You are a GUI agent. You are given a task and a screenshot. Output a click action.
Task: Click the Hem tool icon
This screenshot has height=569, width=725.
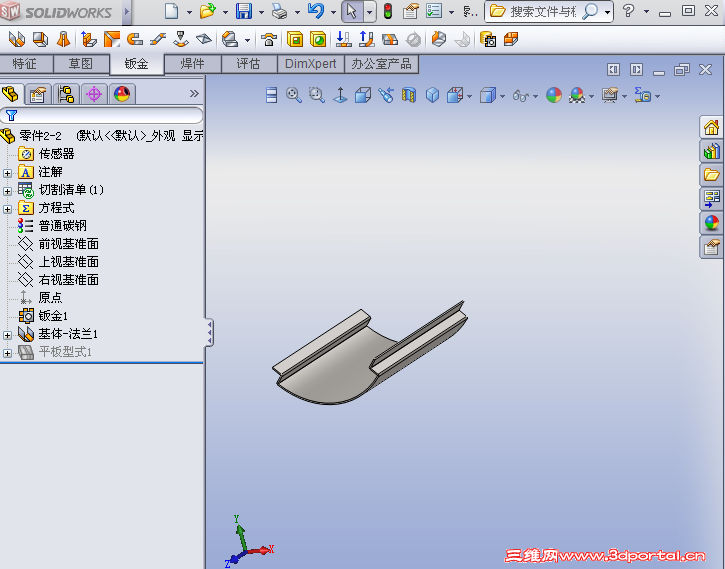click(135, 39)
